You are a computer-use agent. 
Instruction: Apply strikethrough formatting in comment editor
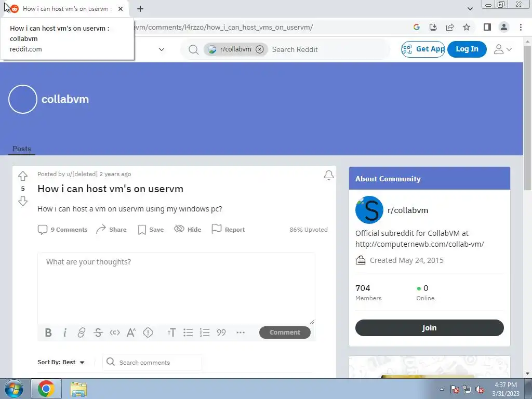click(98, 332)
